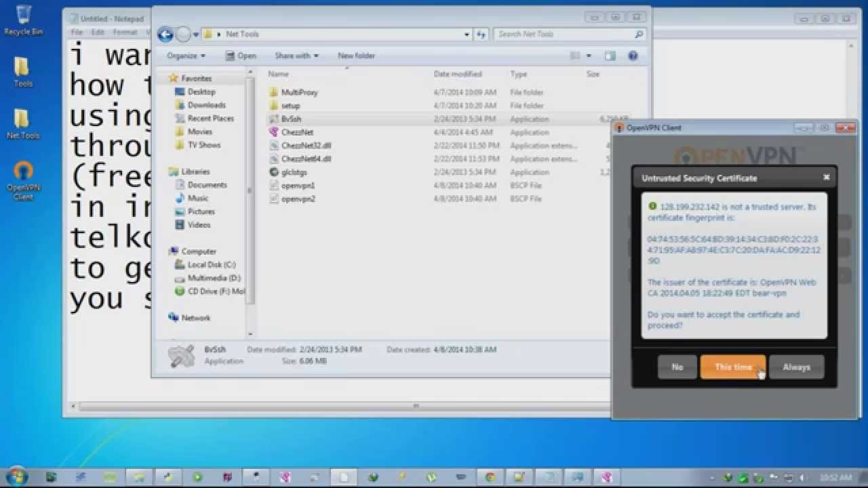Sort by the Size column header
Viewport: 868px width, 488px height.
593,74
